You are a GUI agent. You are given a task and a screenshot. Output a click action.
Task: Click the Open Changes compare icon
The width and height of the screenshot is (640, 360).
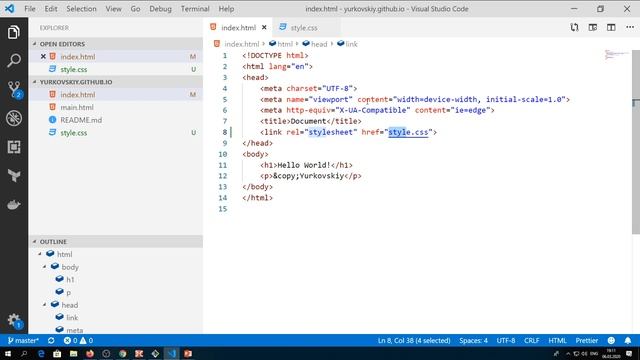pyautogui.click(x=574, y=27)
